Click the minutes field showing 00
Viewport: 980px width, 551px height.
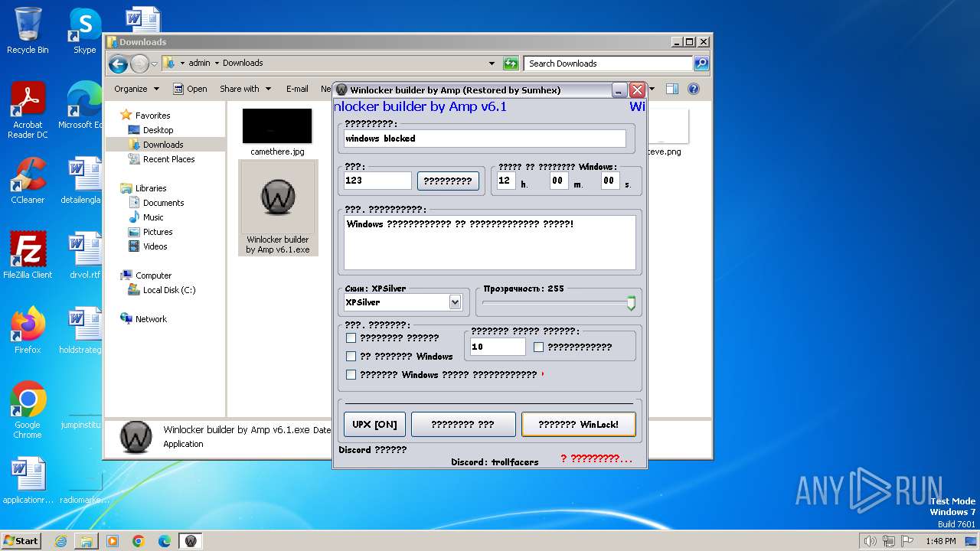[x=558, y=181]
